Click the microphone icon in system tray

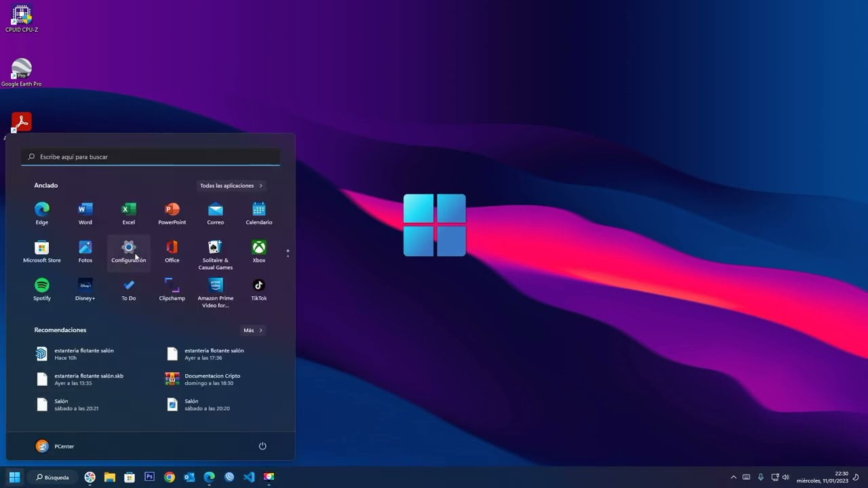point(761,477)
